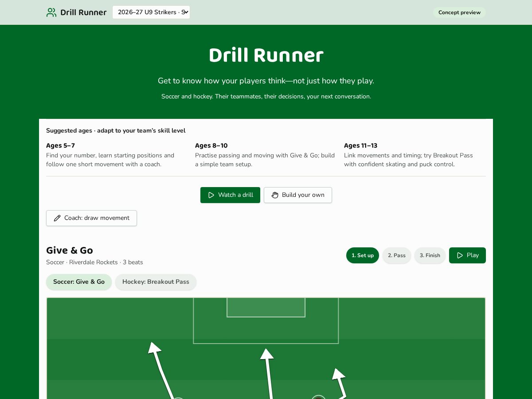Image resolution: width=532 pixels, height=399 pixels.
Task: Click the soccer pitch goal box area
Action: (266, 307)
